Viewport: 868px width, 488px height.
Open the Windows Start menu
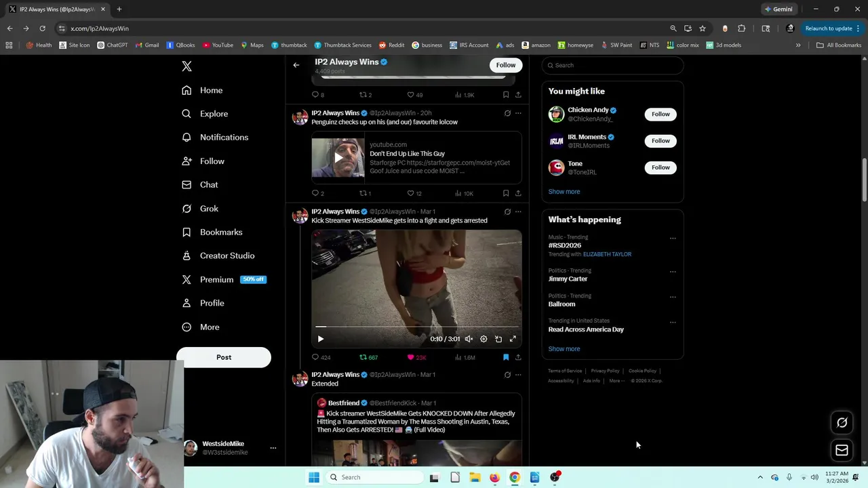[x=314, y=477]
